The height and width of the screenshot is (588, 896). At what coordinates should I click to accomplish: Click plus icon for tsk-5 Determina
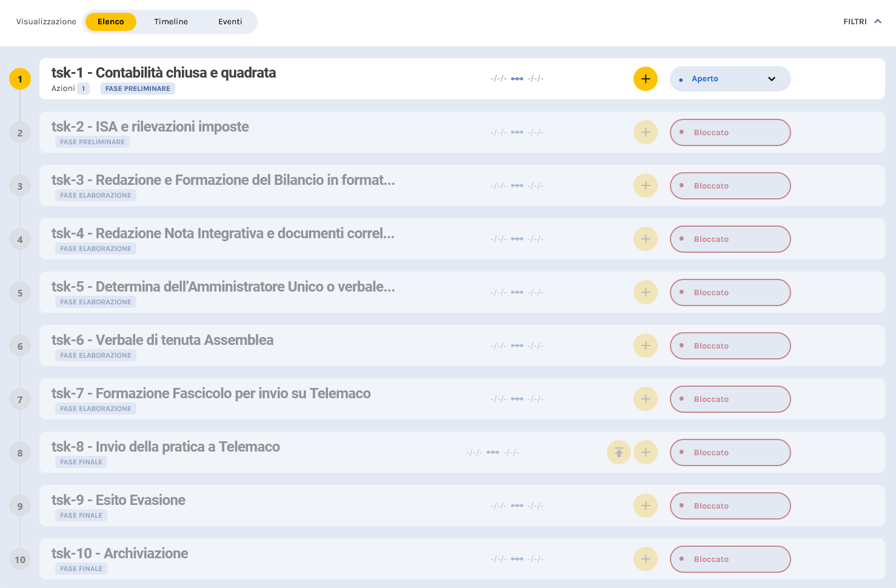pyautogui.click(x=645, y=292)
